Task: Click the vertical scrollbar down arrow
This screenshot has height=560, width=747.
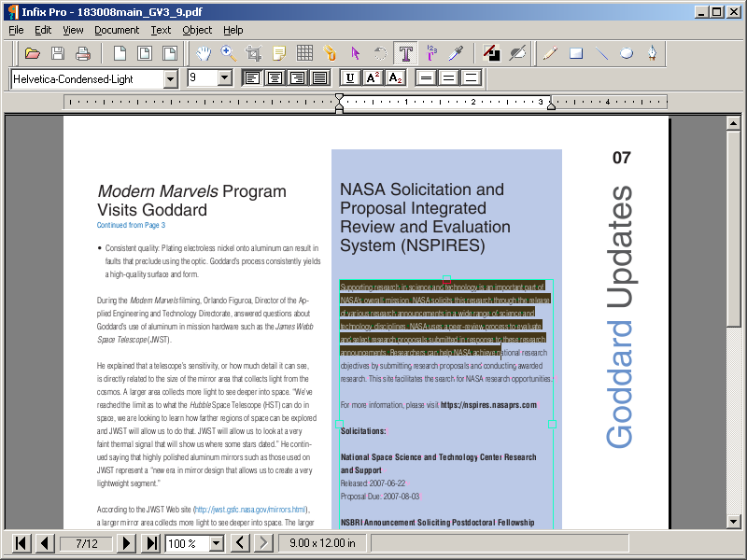Action: pos(734,522)
